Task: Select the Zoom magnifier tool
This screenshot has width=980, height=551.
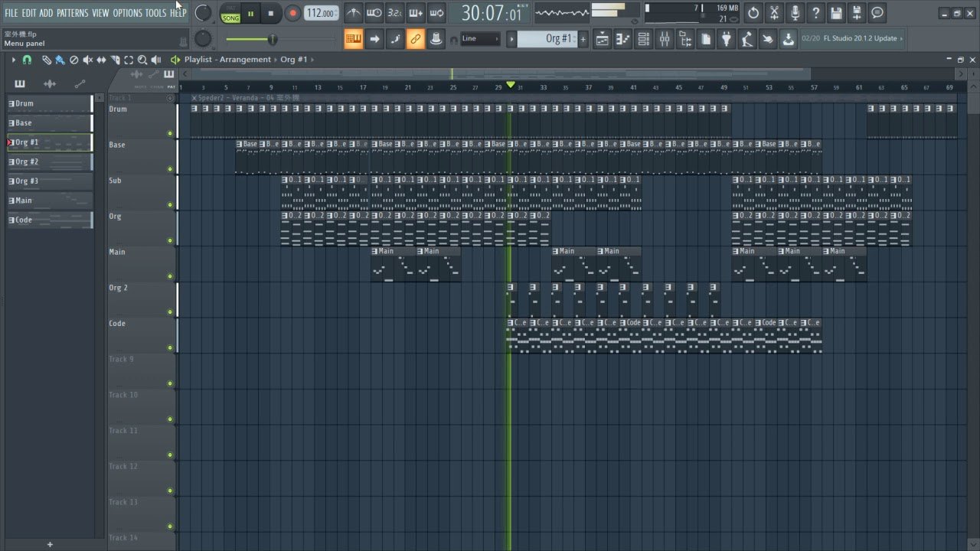Action: (142, 60)
